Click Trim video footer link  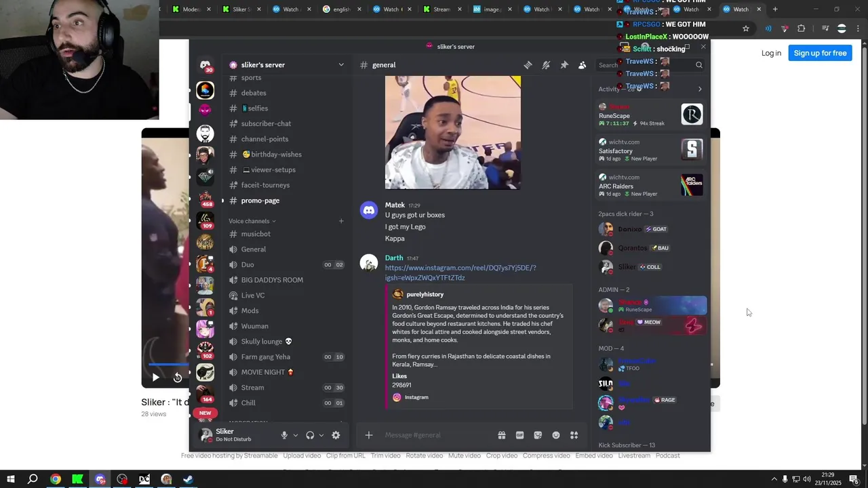coord(385,455)
